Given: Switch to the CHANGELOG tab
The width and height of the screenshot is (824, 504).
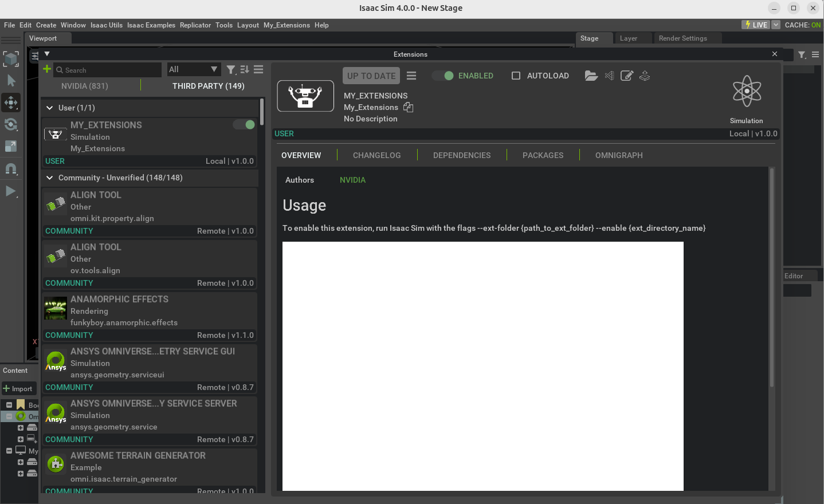Looking at the screenshot, I should (377, 155).
